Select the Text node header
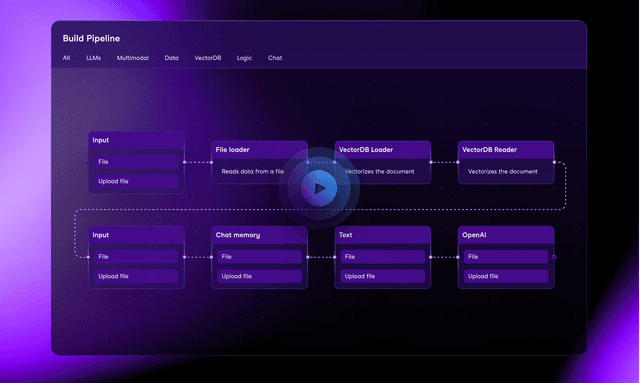This screenshot has width=640, height=383. [383, 235]
